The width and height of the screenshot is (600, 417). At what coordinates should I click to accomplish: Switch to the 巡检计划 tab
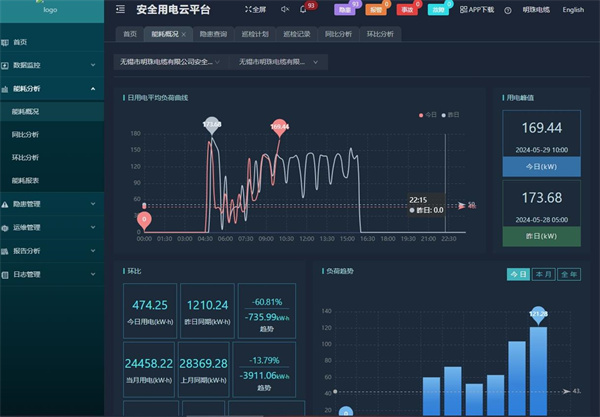coord(254,34)
